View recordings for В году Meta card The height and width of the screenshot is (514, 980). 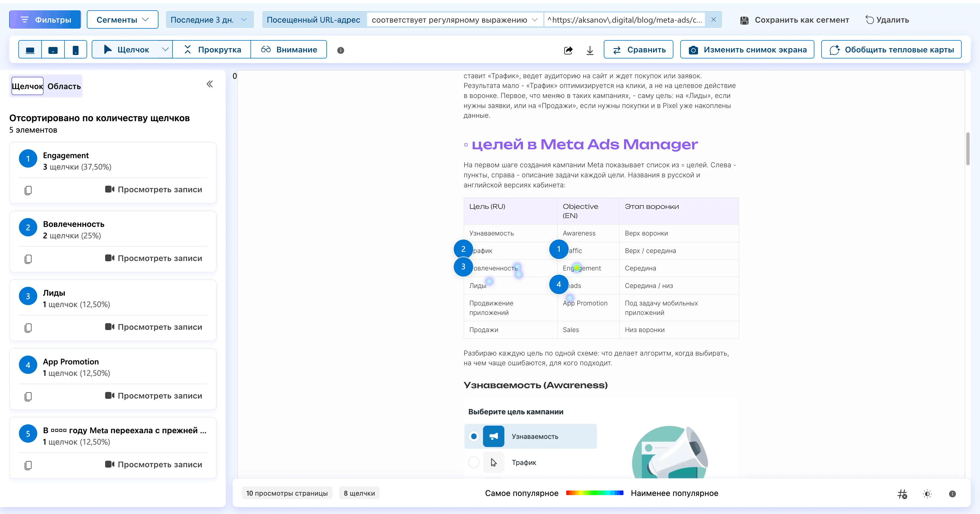coord(154,464)
